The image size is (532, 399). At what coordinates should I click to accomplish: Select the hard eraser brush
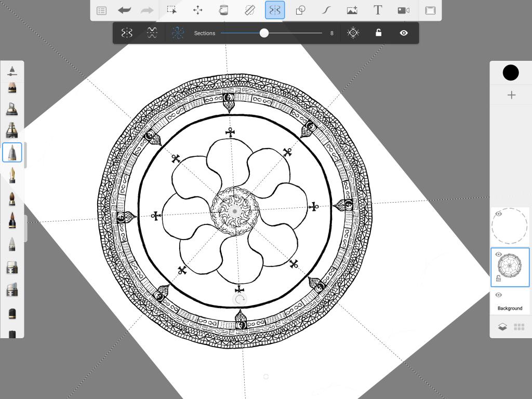pyautogui.click(x=12, y=268)
